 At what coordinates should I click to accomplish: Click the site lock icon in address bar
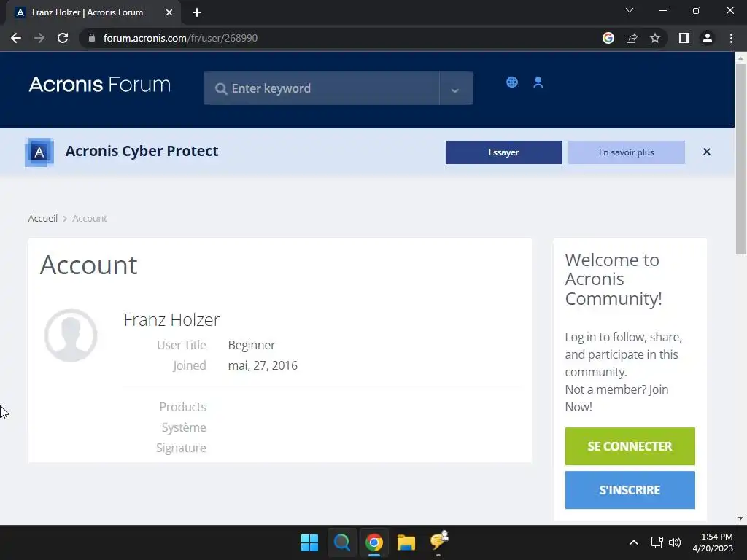(91, 38)
